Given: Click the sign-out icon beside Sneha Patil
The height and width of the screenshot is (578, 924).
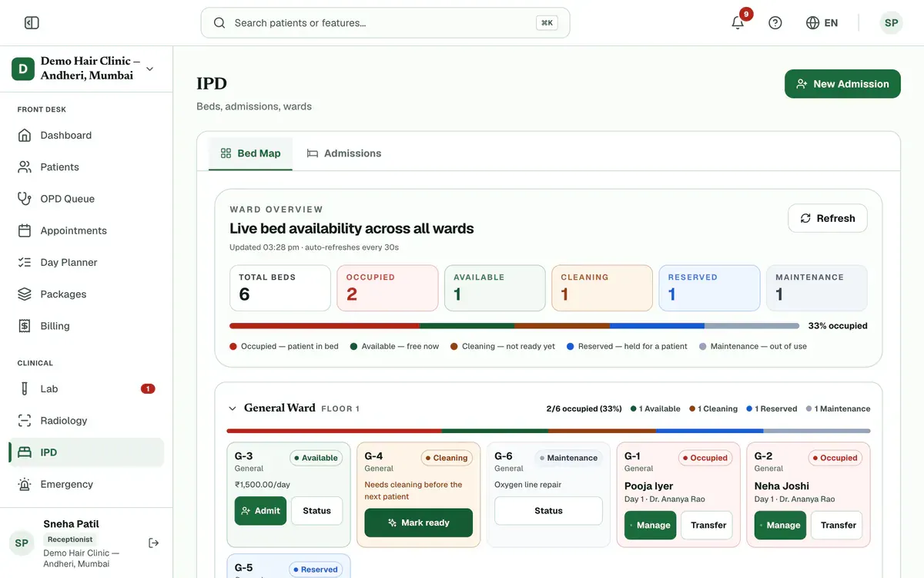Looking at the screenshot, I should pyautogui.click(x=154, y=543).
